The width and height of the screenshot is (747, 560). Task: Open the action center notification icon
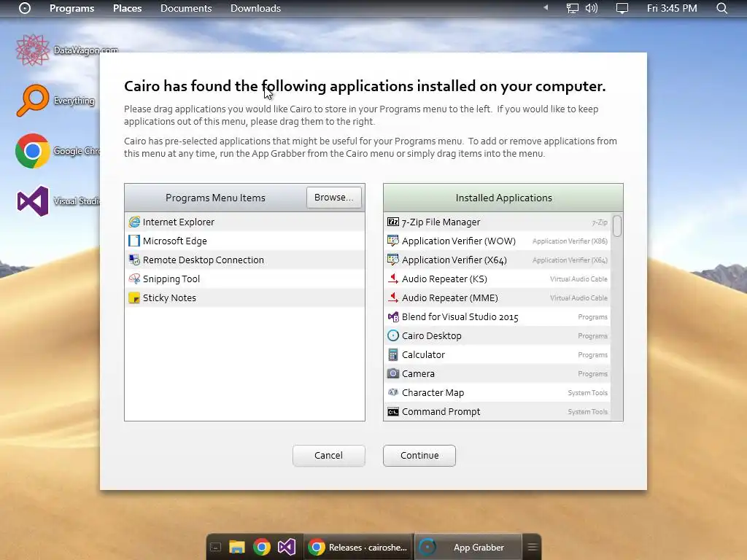tap(622, 8)
